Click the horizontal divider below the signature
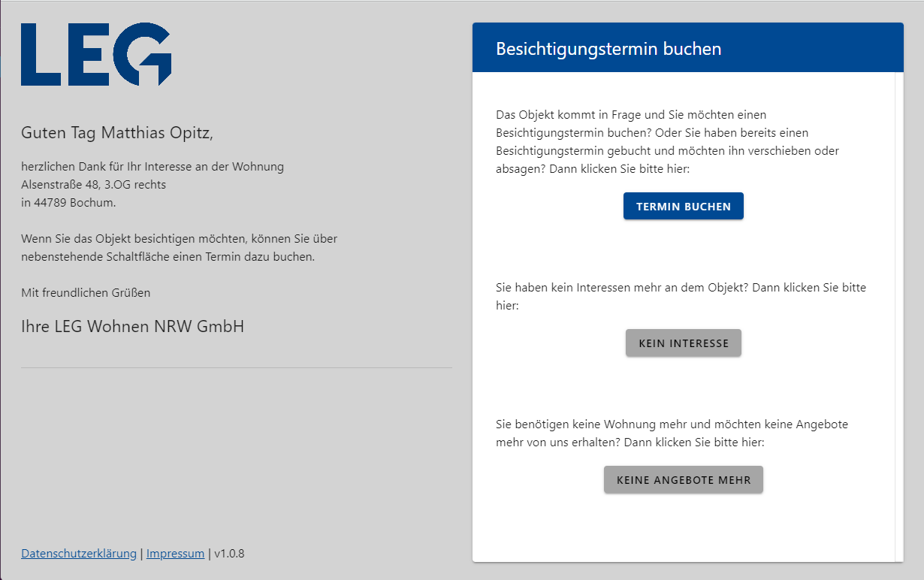The height and width of the screenshot is (580, 924). tap(237, 368)
